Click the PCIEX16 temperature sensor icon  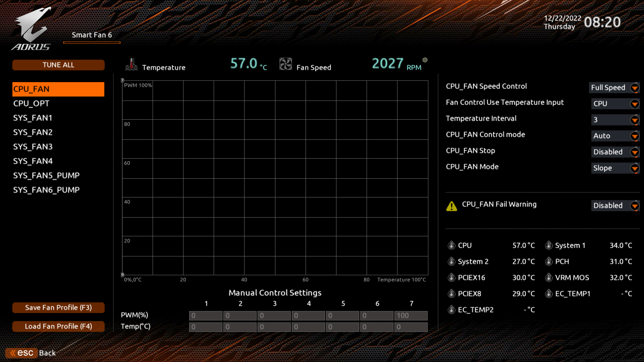point(451,278)
